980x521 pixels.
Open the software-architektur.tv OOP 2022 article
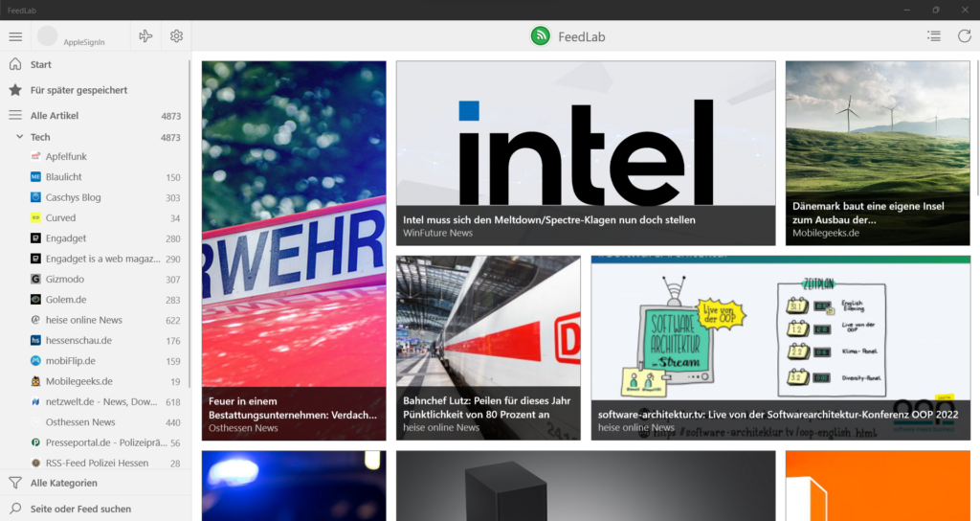point(781,348)
